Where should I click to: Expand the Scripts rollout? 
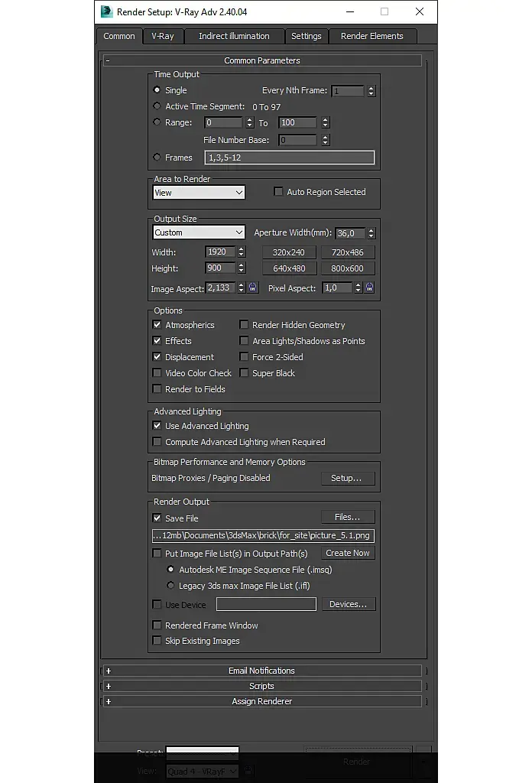click(x=262, y=686)
